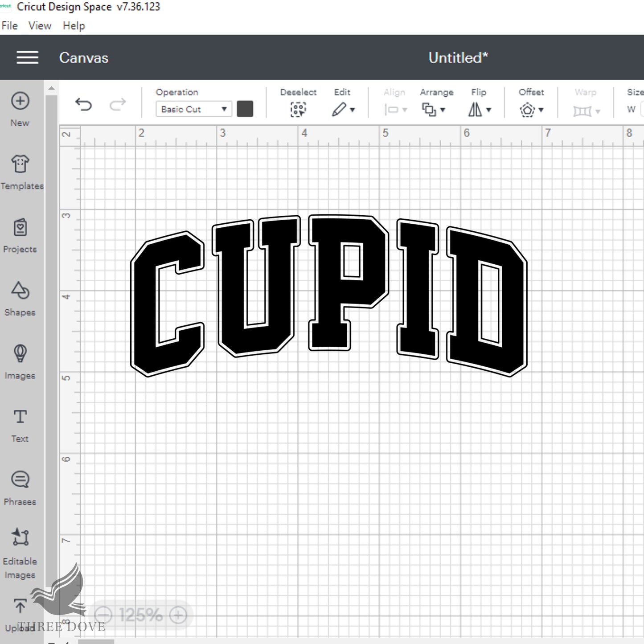This screenshot has height=644, width=644.
Task: Open the hamburger main menu
Action: coord(27,57)
